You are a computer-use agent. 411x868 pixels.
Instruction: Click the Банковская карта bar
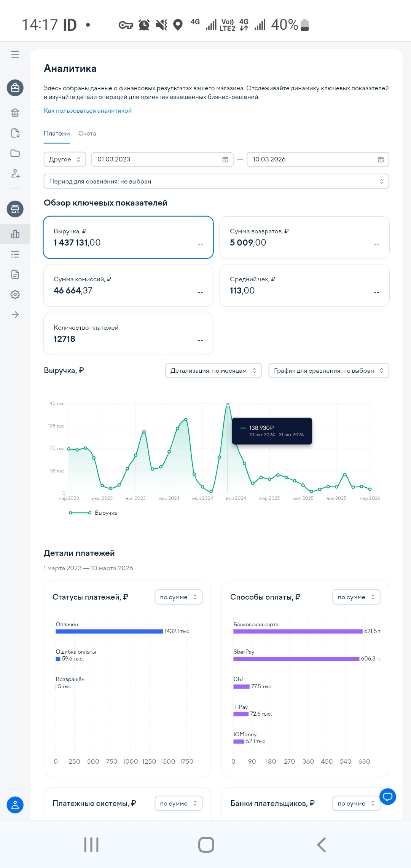298,632
